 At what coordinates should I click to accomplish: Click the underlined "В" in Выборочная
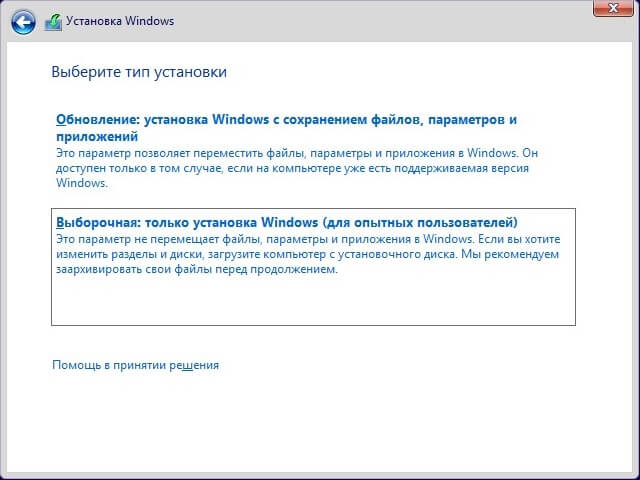click(61, 221)
